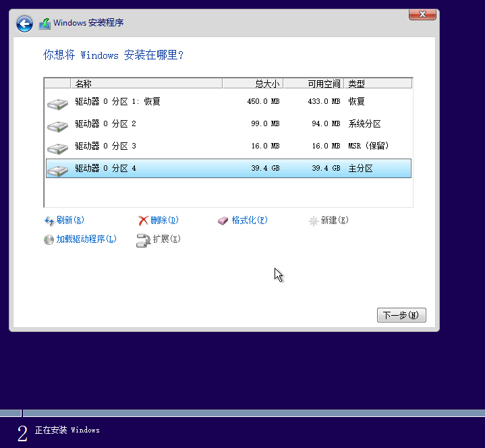Screen dimensions: 485x448
Task: Click the drive icon for partition 3
Action: (x=57, y=148)
